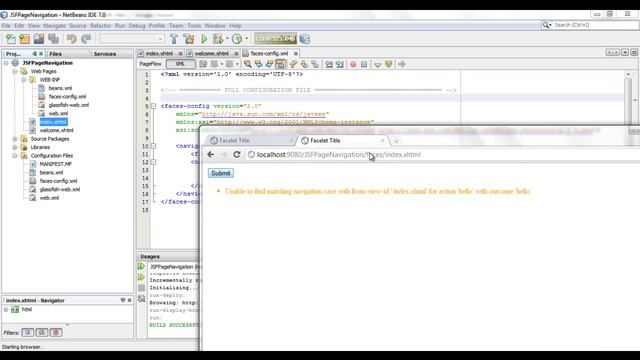The height and width of the screenshot is (360, 640).
Task: Collapse the JSFPageNavigation project node
Action: (6, 63)
